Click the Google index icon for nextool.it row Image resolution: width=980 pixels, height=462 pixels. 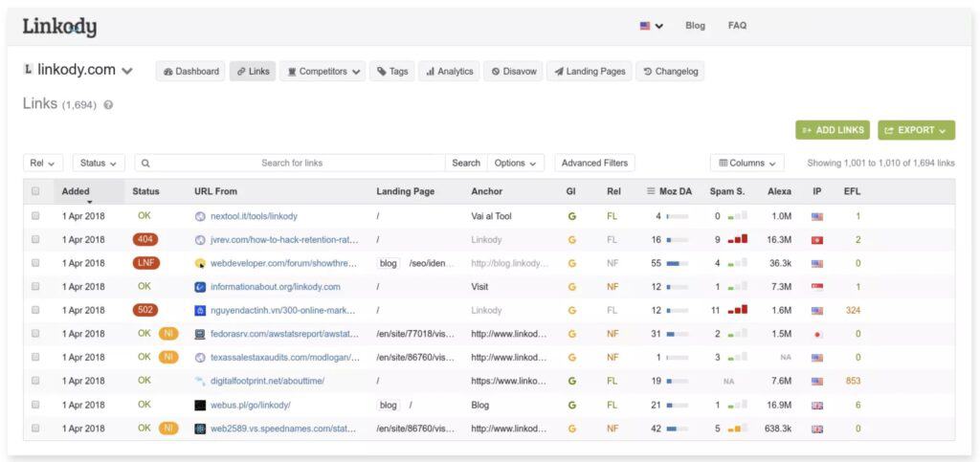(x=571, y=216)
